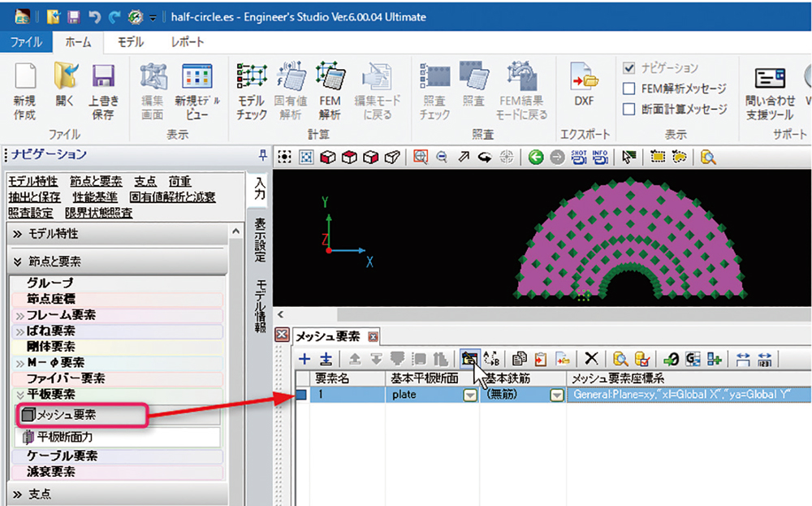The height and width of the screenshot is (506, 812).
Task: Click the paste clipboard icon in table toolbar
Action: pos(541,358)
